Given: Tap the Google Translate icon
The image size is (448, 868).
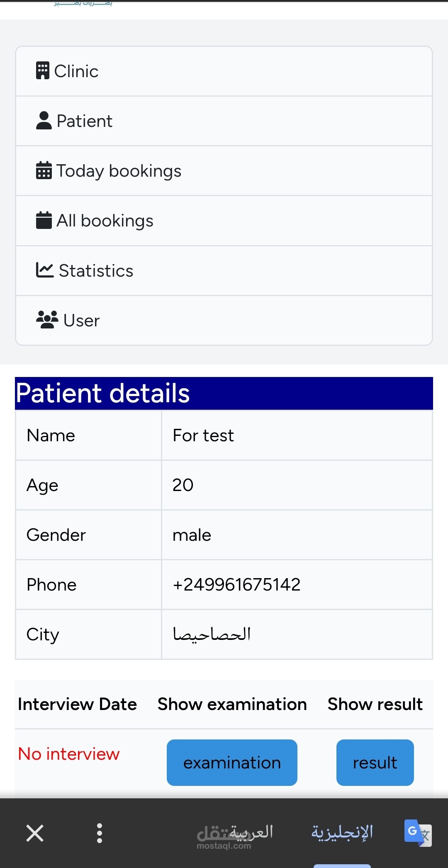Looking at the screenshot, I should [x=417, y=832].
